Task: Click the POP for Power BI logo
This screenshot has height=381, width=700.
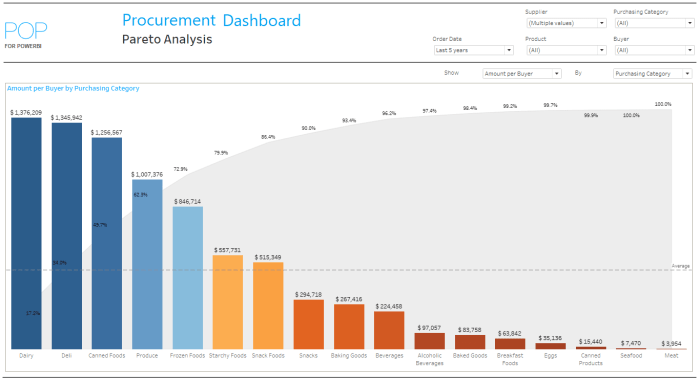Action: point(25,35)
